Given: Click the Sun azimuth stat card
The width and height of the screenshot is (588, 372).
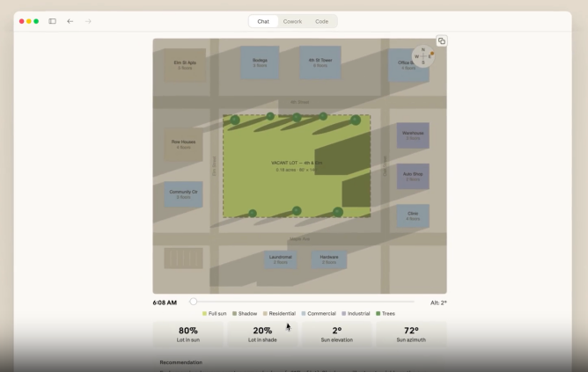Looking at the screenshot, I should pos(411,334).
